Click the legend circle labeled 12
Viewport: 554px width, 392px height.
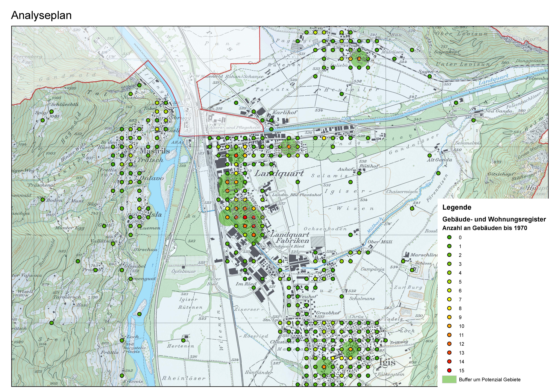(449, 344)
